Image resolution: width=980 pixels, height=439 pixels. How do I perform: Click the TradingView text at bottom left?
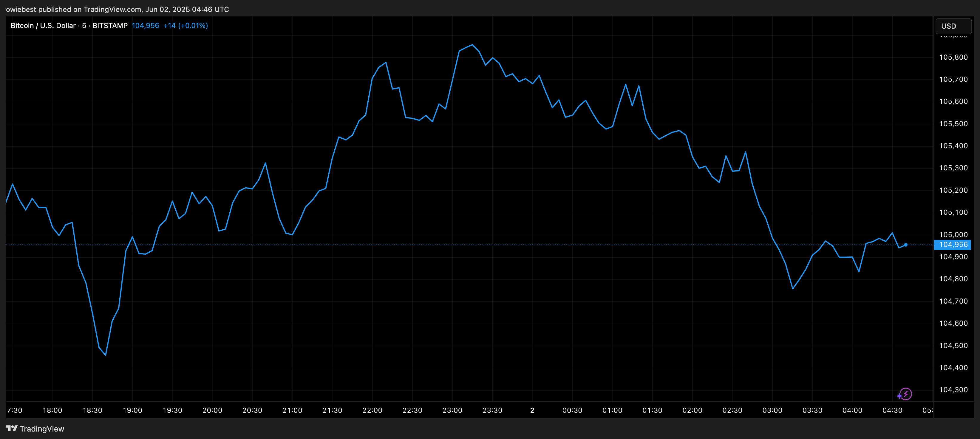pyautogui.click(x=42, y=429)
